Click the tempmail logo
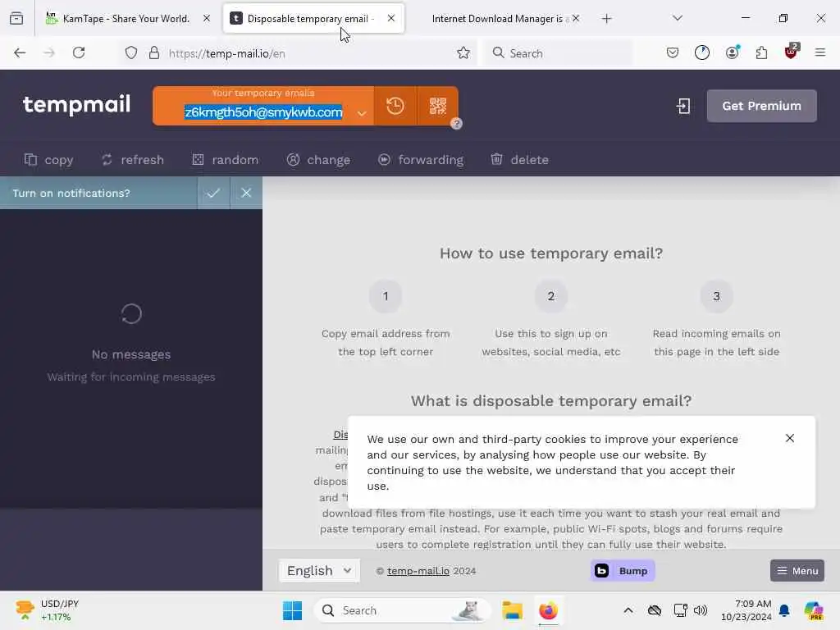The image size is (840, 630). point(76,104)
